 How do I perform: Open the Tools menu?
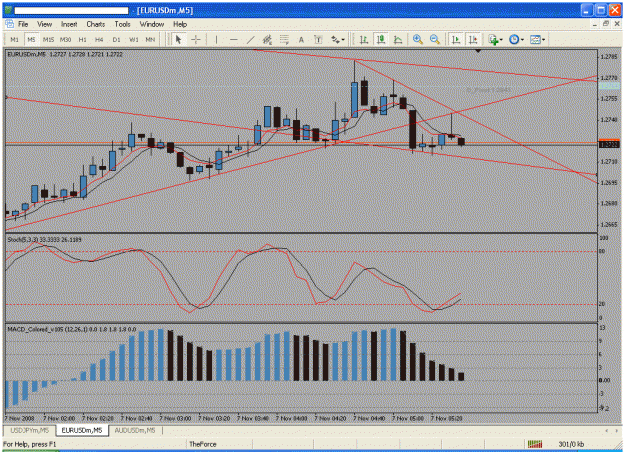(122, 24)
